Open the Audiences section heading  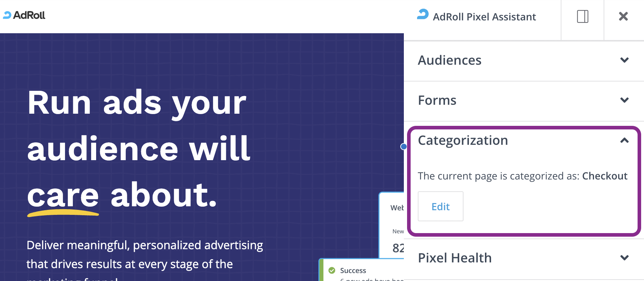click(450, 60)
